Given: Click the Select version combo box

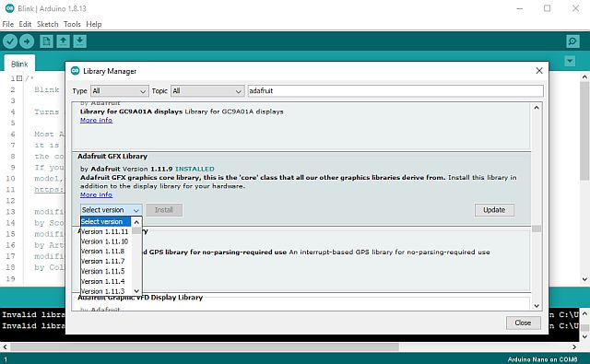Looking at the screenshot, I should (111, 210).
